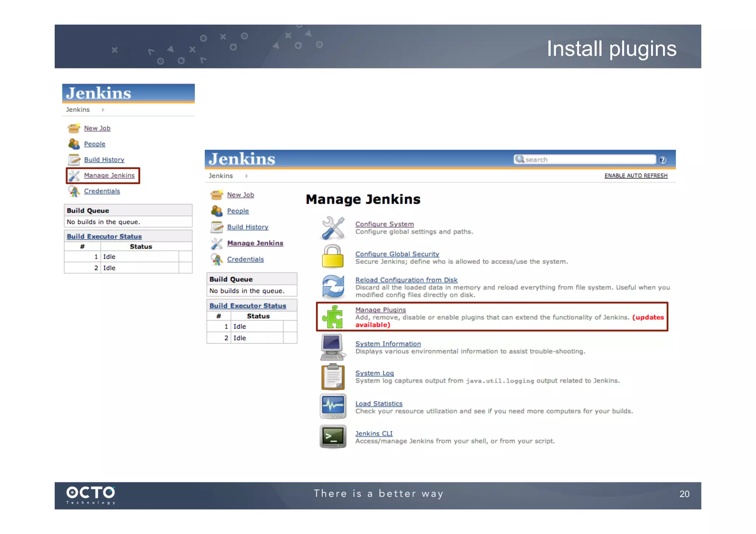Image resolution: width=756 pixels, height=534 pixels.
Task: Click the clipboard System Log icon
Action: 333,377
